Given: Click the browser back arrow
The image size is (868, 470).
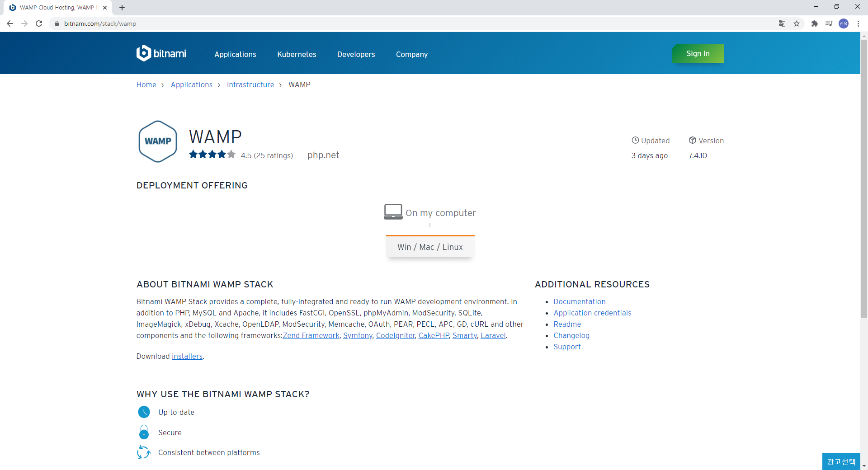Looking at the screenshot, I should pos(10,23).
